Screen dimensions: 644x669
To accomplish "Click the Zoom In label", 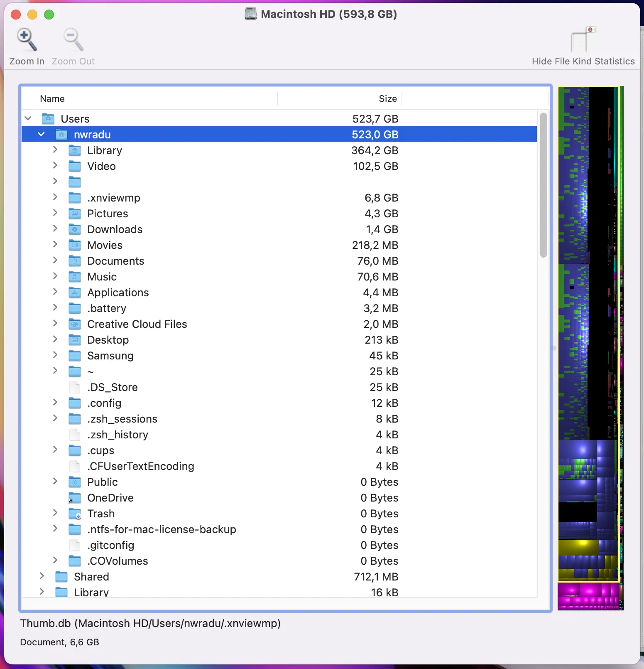I will click(27, 61).
